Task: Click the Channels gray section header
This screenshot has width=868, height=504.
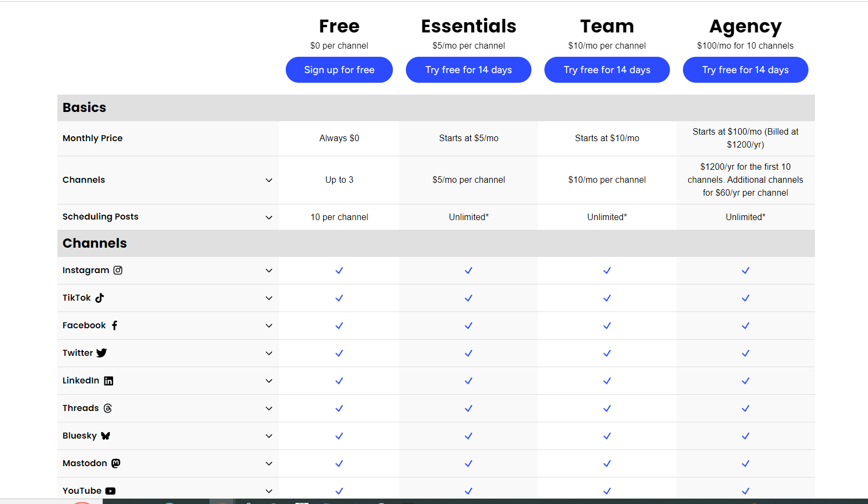Action: (436, 243)
